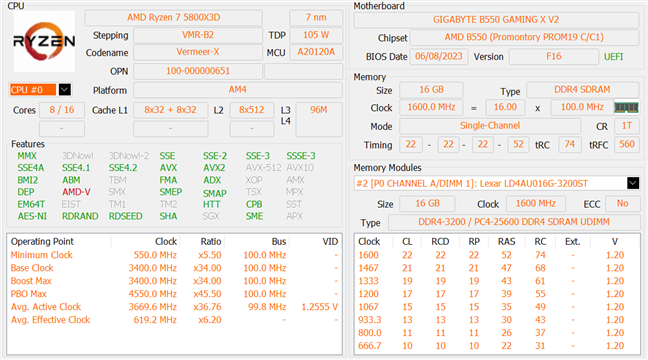The width and height of the screenshot is (648, 360).
Task: Click the grayed-out AVX-512 feature
Action: click(263, 168)
